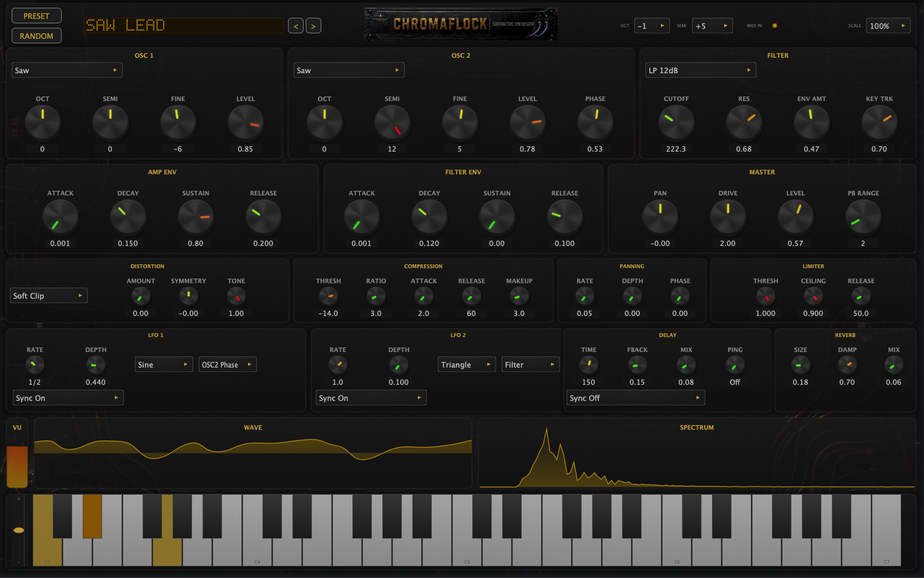Image resolution: width=924 pixels, height=578 pixels.
Task: Click the AMP ENV ATTACK knob
Action: (x=60, y=217)
